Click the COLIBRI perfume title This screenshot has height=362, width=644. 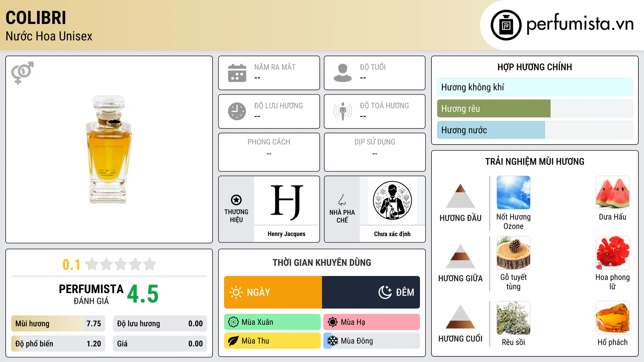tap(36, 18)
